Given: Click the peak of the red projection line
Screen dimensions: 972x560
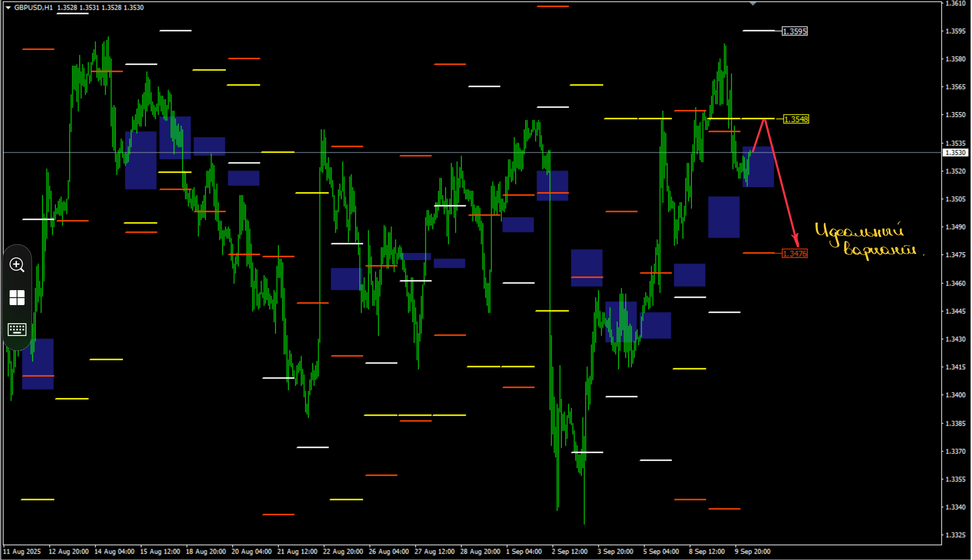Looking at the screenshot, I should [x=765, y=121].
